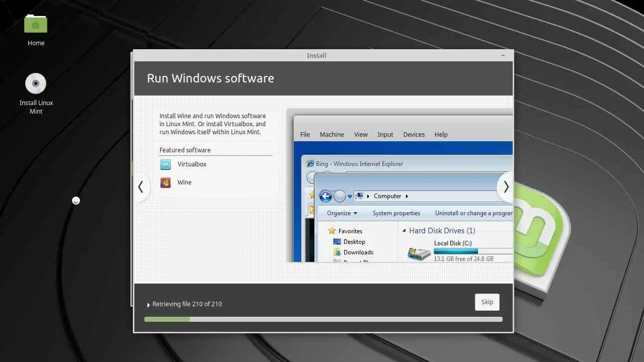Screen dimensions: 644x362
Task: Click the Downloads folder icon under Favorites
Action: click(x=337, y=252)
